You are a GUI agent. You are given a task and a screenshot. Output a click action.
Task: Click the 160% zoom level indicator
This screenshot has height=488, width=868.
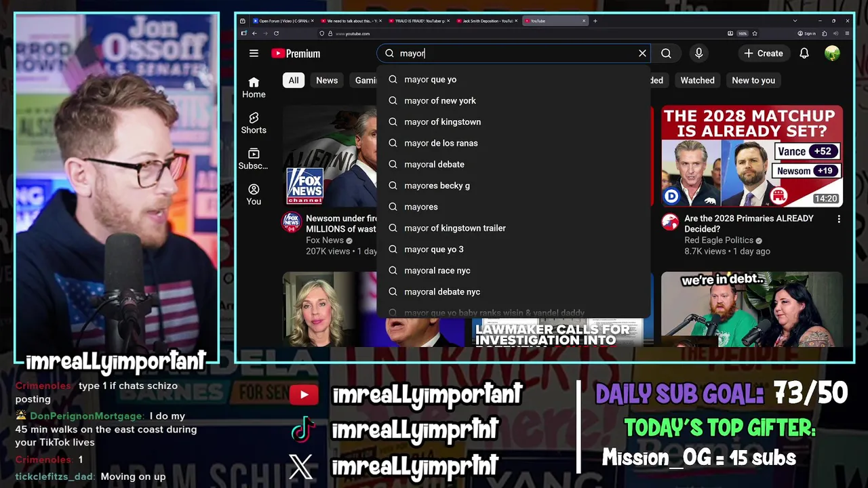[743, 33]
